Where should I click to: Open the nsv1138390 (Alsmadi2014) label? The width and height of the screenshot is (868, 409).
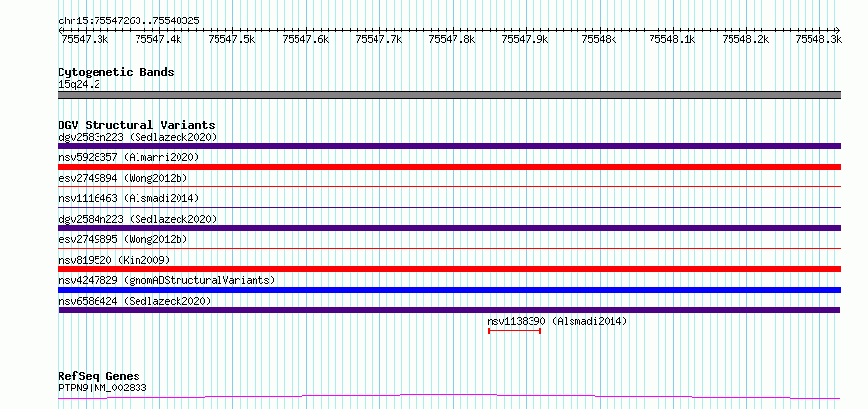pyautogui.click(x=557, y=321)
